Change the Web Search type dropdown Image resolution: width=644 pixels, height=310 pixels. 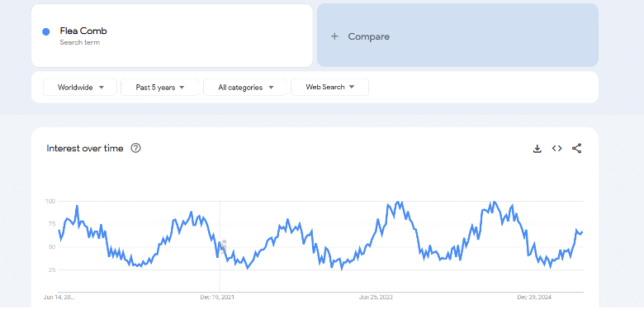tap(329, 87)
